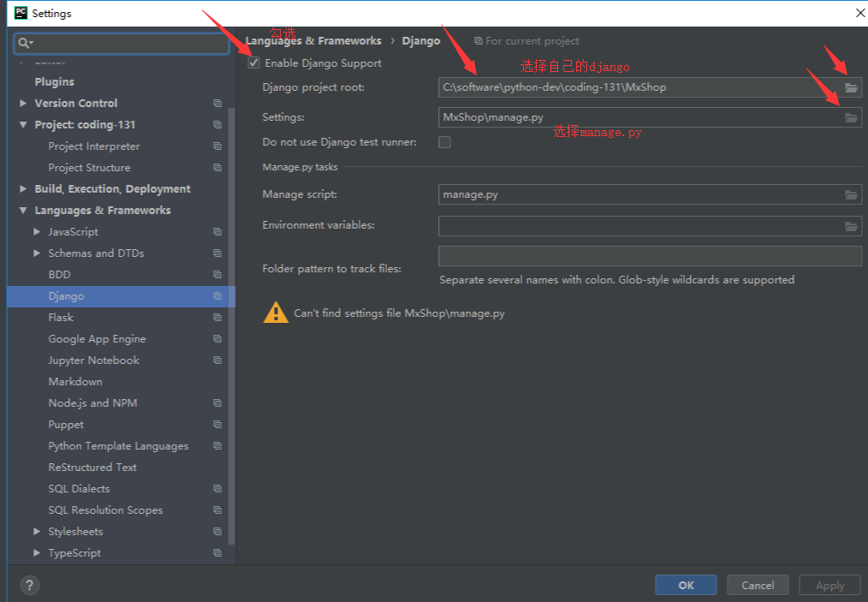Click project-level icon beside Google App Engine
Viewport: 868px width, 602px height.
[217, 339]
